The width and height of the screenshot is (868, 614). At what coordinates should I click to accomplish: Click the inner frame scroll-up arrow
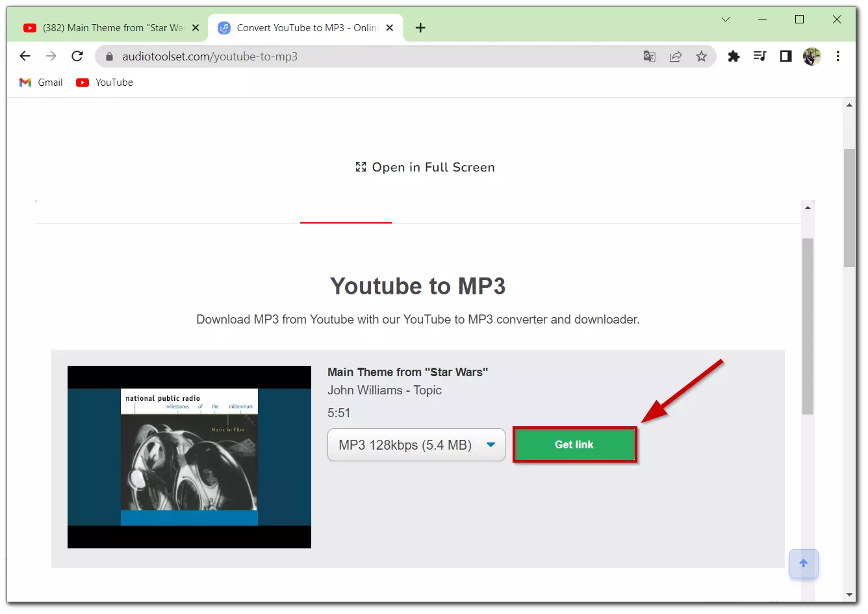(808, 208)
